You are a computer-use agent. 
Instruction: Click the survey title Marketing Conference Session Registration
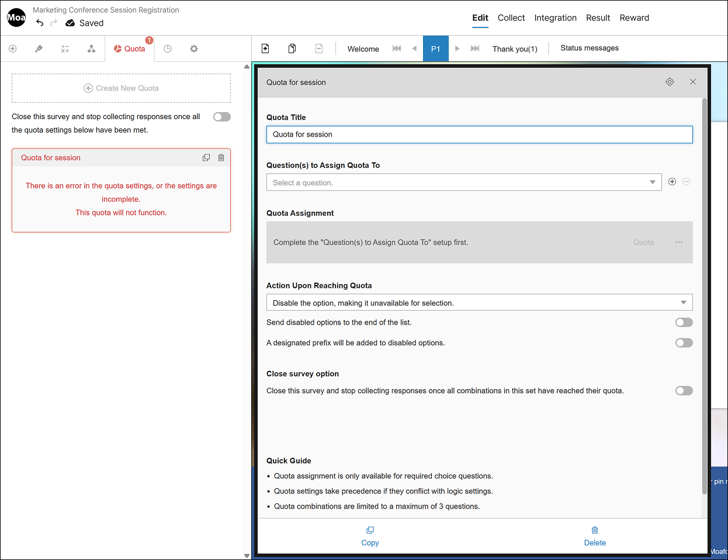[106, 10]
